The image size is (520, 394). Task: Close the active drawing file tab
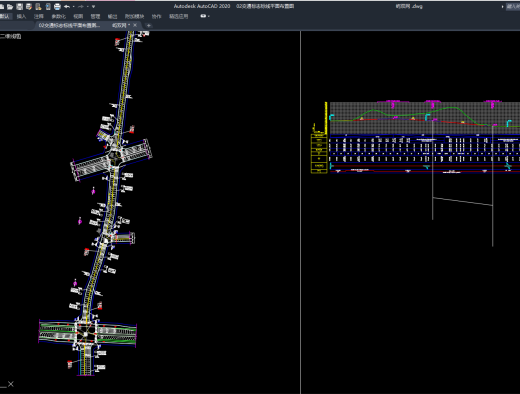coord(135,25)
